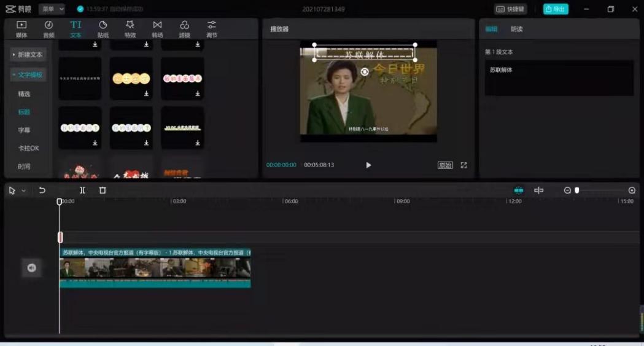Select the 字幕 category in sidebar
Viewport: 644px width, 346px height.
click(x=24, y=130)
